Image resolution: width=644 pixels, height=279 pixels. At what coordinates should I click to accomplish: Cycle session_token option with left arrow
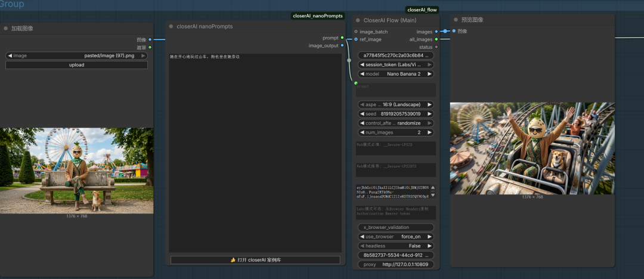362,64
